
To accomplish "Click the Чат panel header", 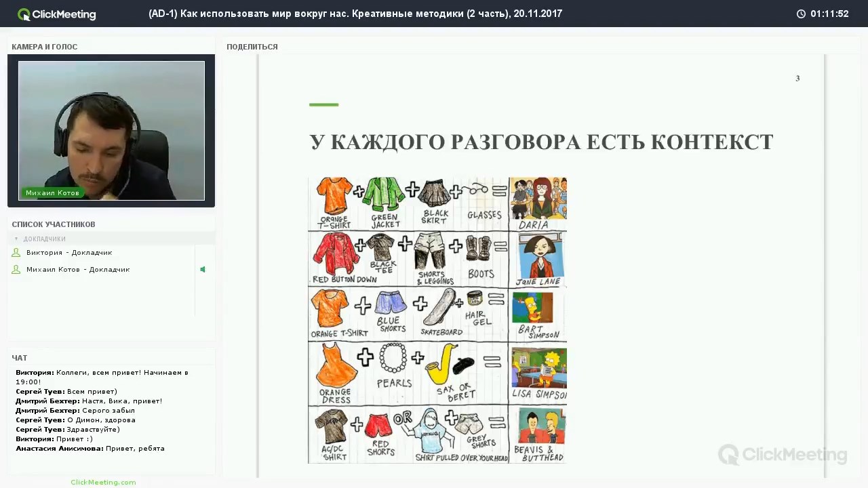I will pos(20,358).
